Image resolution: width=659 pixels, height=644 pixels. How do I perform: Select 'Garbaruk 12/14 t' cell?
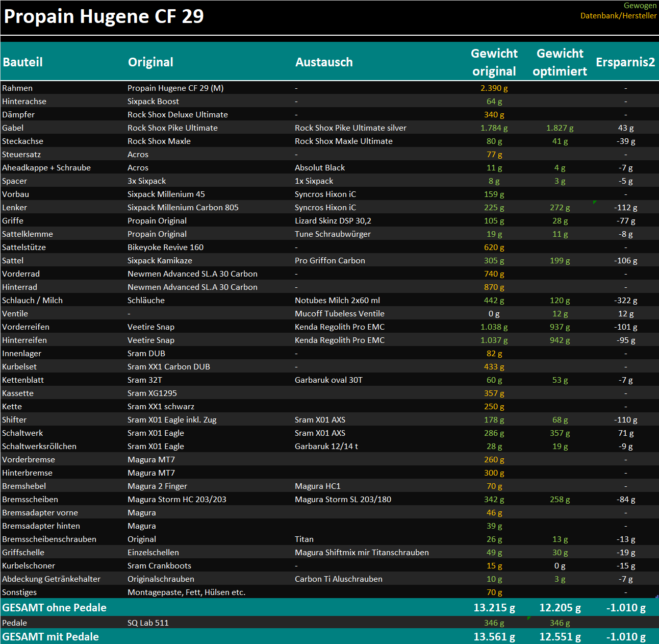(326, 447)
